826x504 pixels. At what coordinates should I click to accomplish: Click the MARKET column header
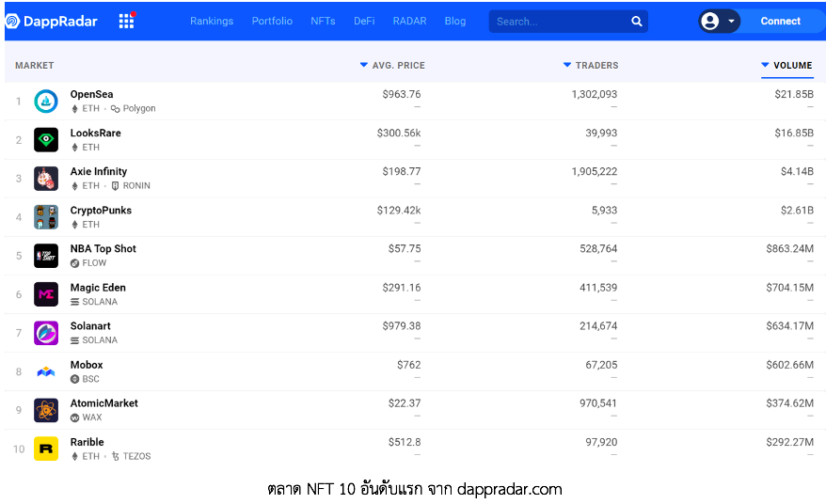pos(34,65)
